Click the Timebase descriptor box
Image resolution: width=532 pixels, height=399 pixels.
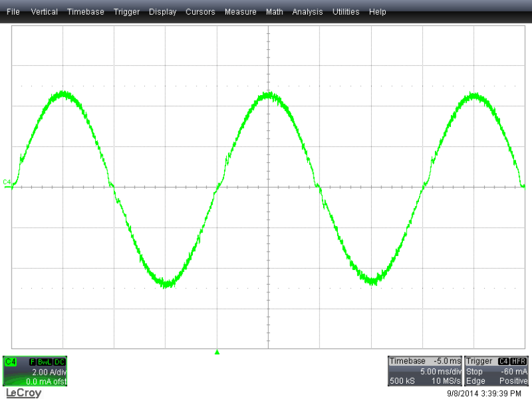(x=425, y=371)
